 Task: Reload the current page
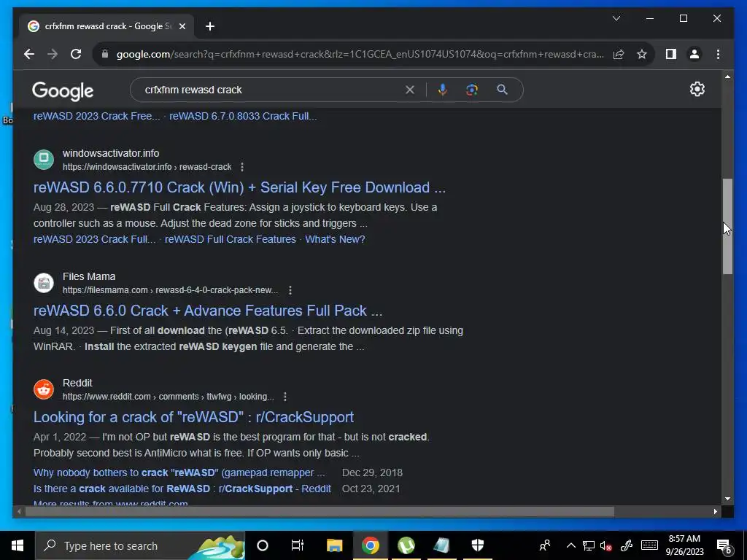[x=76, y=54]
